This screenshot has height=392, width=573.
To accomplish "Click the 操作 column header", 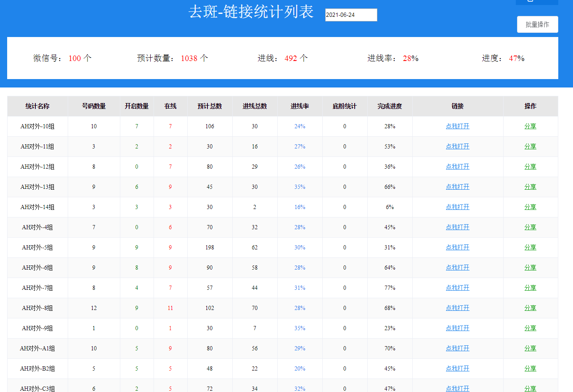I will (530, 106).
